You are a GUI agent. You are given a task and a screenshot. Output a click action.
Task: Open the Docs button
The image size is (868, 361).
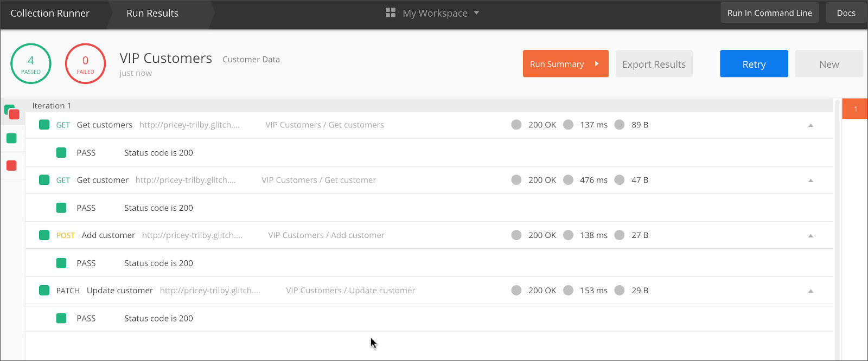(846, 13)
